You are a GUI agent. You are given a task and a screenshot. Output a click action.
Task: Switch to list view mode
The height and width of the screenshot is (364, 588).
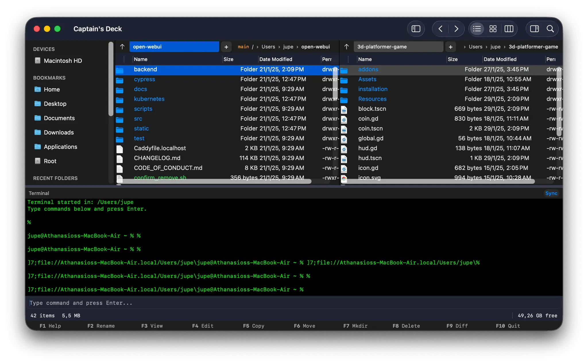[477, 29]
